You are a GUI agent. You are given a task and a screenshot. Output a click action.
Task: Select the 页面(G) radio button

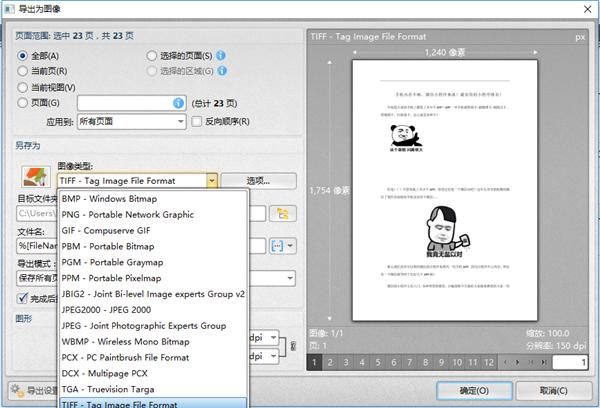coord(23,103)
